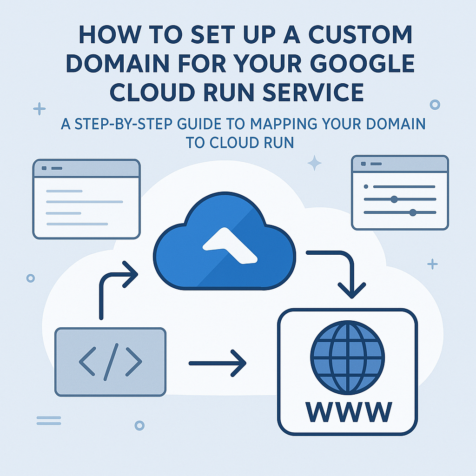Click the left browser window with text lines
Image resolution: width=476 pixels, height=476 pixels.
tap(86, 199)
